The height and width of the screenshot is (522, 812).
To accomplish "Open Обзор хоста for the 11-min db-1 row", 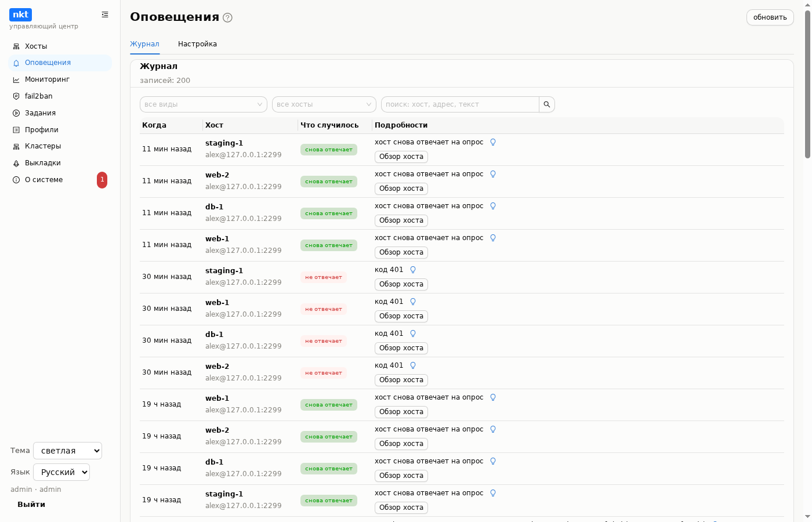I will click(x=401, y=220).
